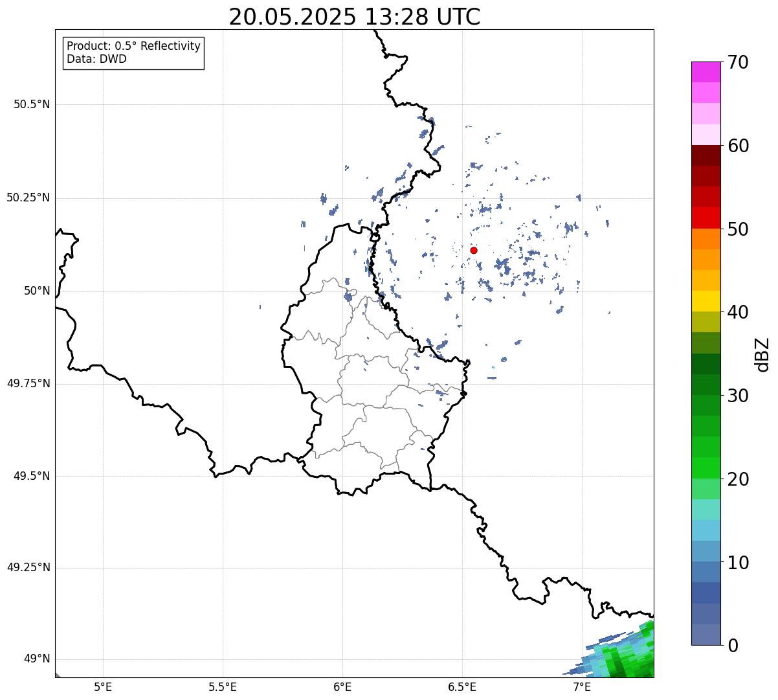Click the colorbar tick label 50

[738, 229]
